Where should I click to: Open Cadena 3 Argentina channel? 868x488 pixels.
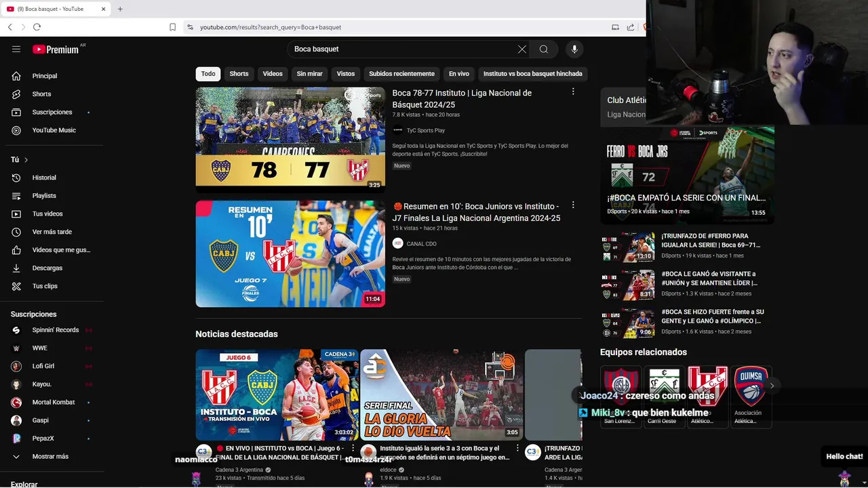239,470
